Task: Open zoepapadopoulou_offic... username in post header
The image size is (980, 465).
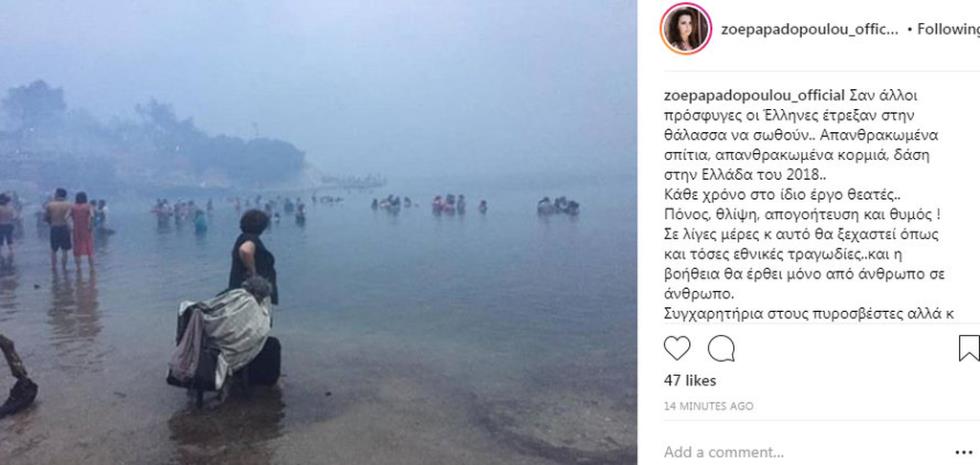Action: tap(809, 29)
